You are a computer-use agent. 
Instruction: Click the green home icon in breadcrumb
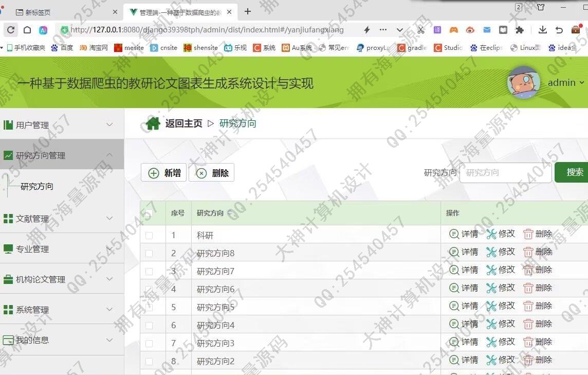tap(153, 123)
